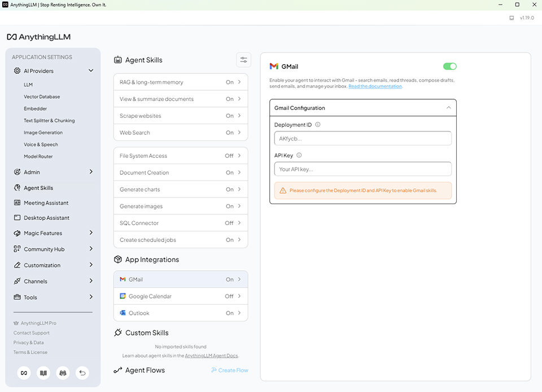This screenshot has width=542, height=392.
Task: Click AnythingLLM Pro link
Action: (x=35, y=323)
